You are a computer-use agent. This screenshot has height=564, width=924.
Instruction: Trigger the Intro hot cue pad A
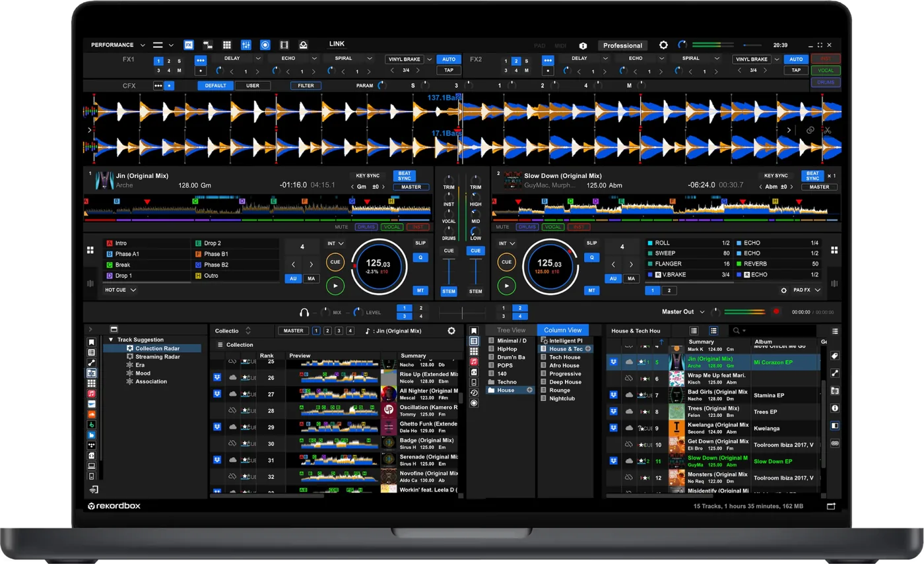coord(147,243)
